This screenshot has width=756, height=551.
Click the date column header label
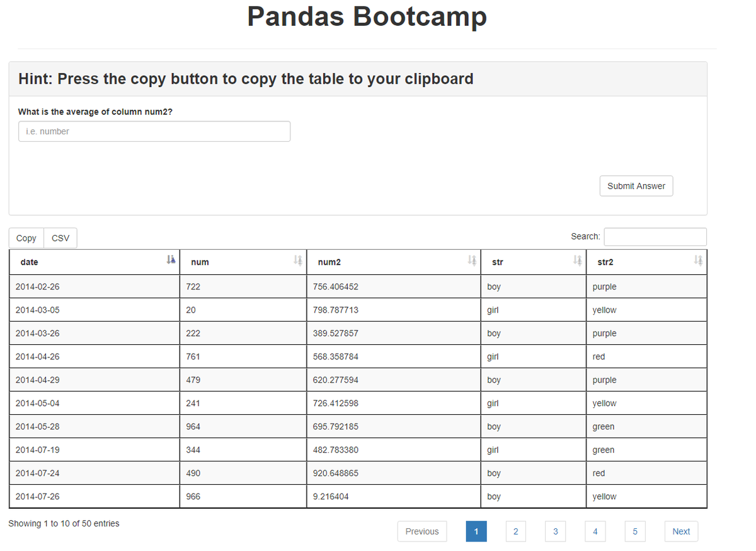click(x=29, y=262)
